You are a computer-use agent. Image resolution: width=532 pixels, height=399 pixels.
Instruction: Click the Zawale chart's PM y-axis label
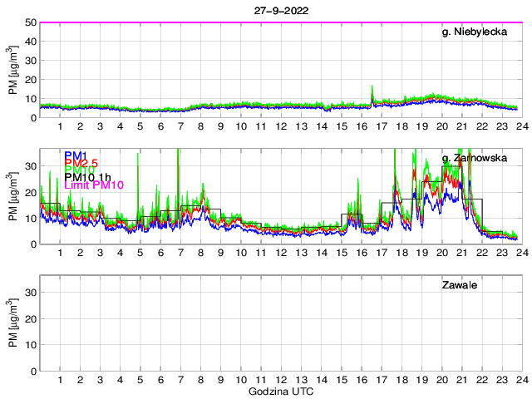tap(12, 323)
